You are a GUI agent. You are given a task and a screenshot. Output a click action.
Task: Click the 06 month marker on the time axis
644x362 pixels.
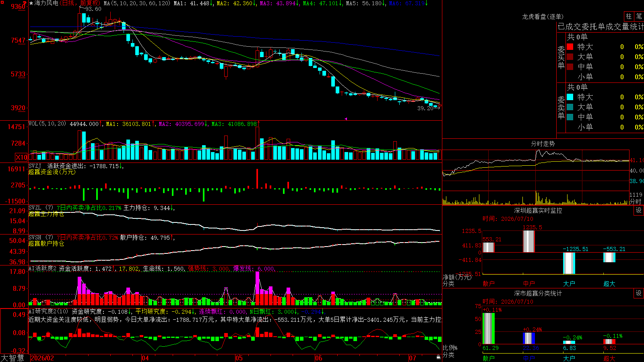tap(319, 358)
